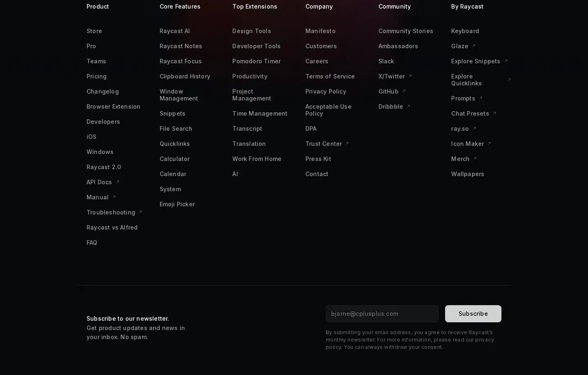Select the Window Management link
Screen dimensions: 588x375
(179, 95)
